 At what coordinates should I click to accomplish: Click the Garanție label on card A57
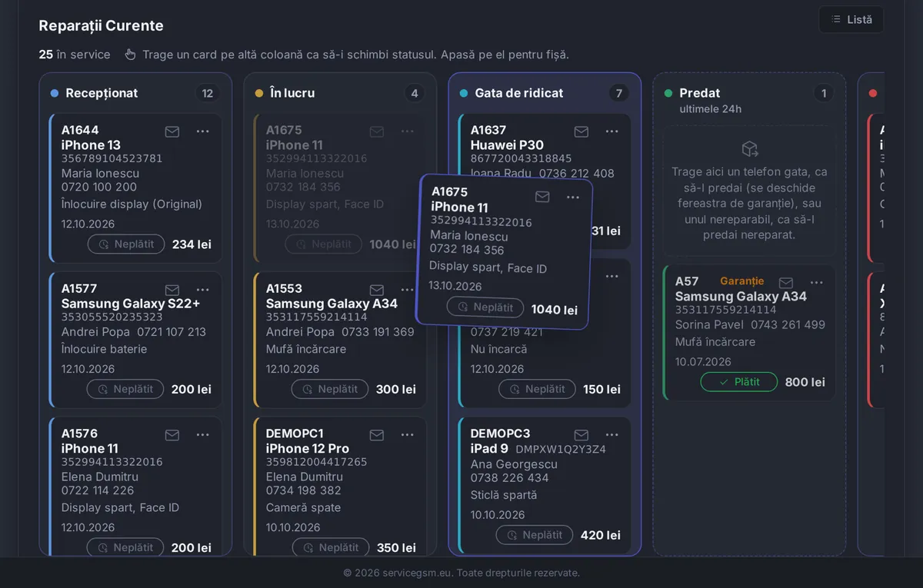pos(742,281)
